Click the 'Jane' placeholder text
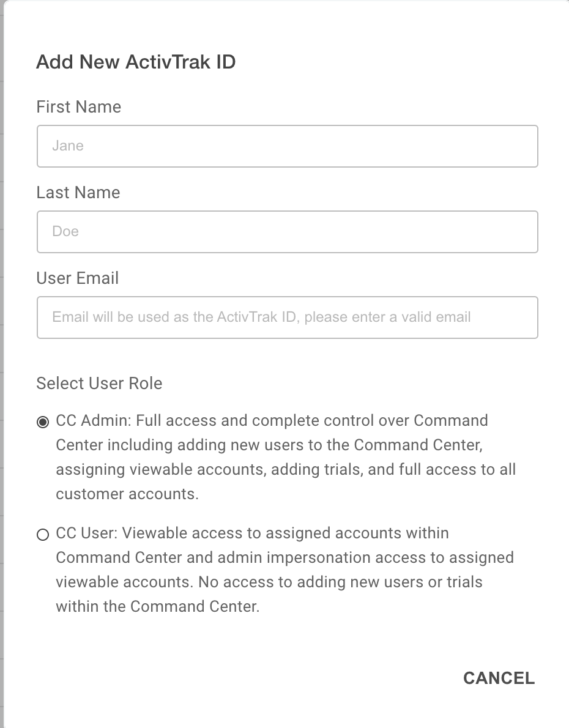This screenshot has height=728, width=569. (x=68, y=146)
